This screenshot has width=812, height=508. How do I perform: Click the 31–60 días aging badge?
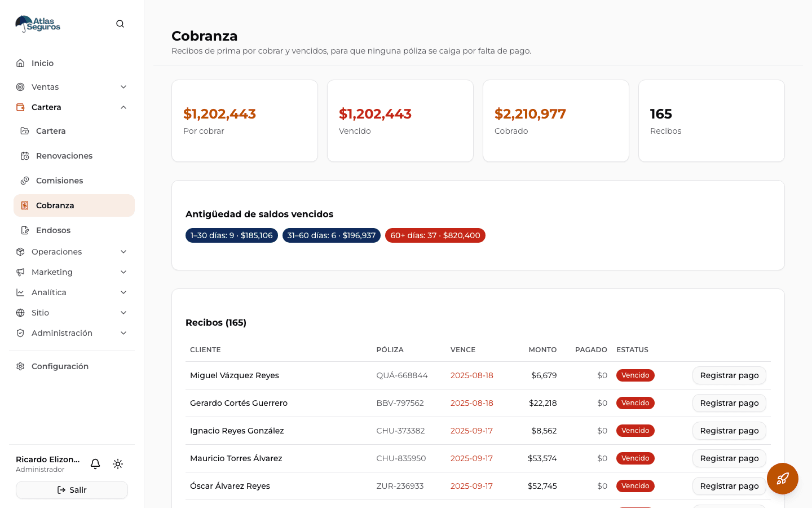point(332,235)
